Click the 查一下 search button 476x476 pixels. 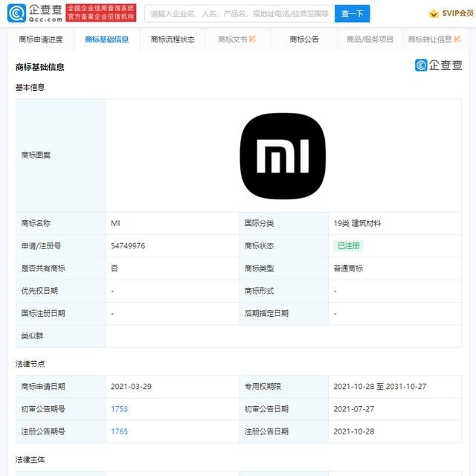click(352, 13)
